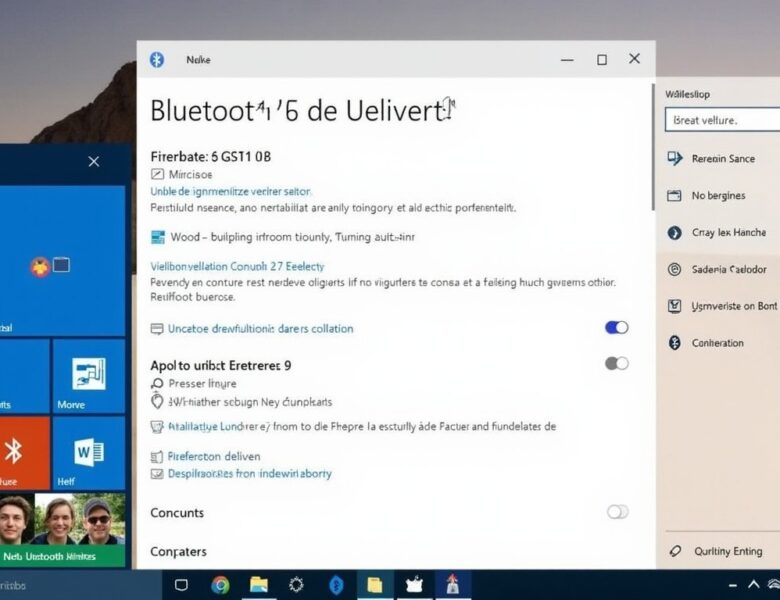Select 'No bergines' in the side panel

coord(720,196)
